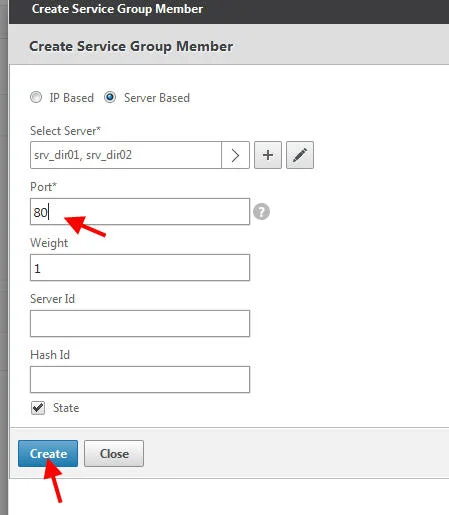This screenshot has width=449, height=515.
Task: Toggle the State checkbox
Action: point(38,408)
